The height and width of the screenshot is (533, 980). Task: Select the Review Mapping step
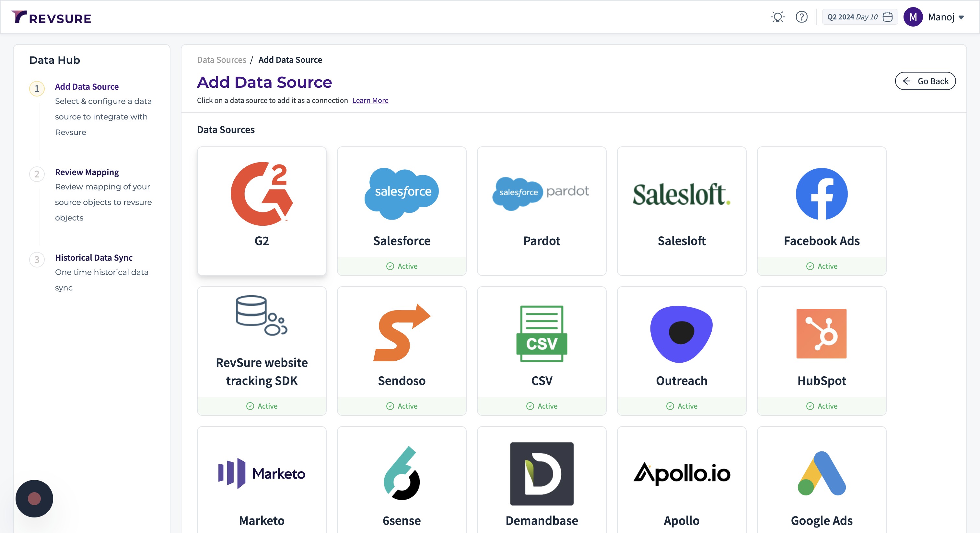click(x=87, y=172)
